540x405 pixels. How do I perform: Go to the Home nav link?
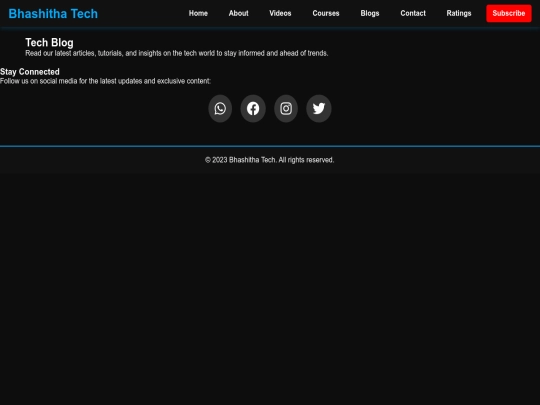(x=198, y=13)
